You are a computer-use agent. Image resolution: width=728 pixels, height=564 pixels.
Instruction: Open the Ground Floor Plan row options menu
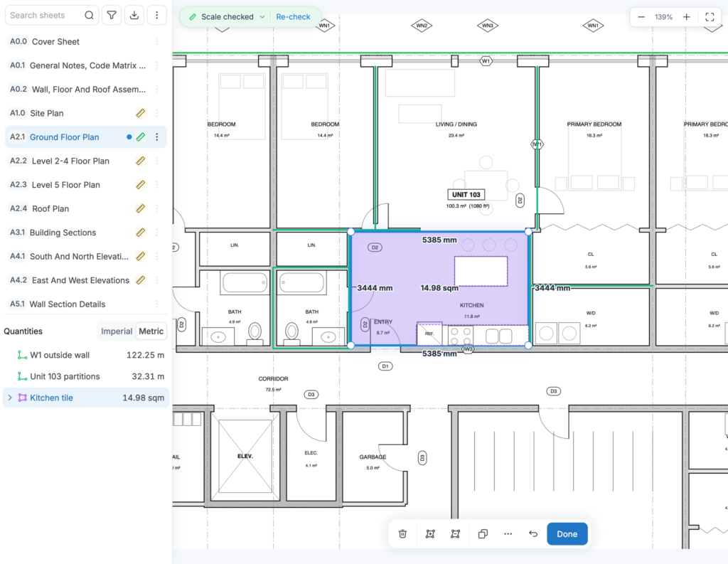tap(157, 137)
